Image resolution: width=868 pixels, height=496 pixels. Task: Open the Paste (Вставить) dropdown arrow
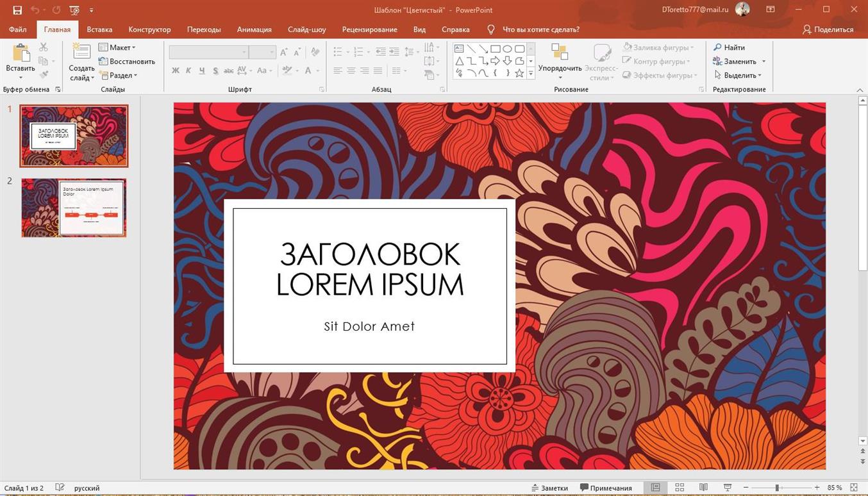tap(21, 78)
